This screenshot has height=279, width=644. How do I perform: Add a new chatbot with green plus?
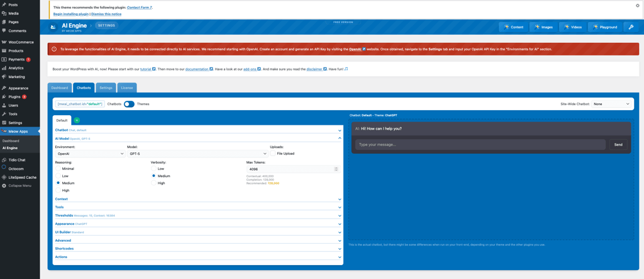click(x=77, y=120)
